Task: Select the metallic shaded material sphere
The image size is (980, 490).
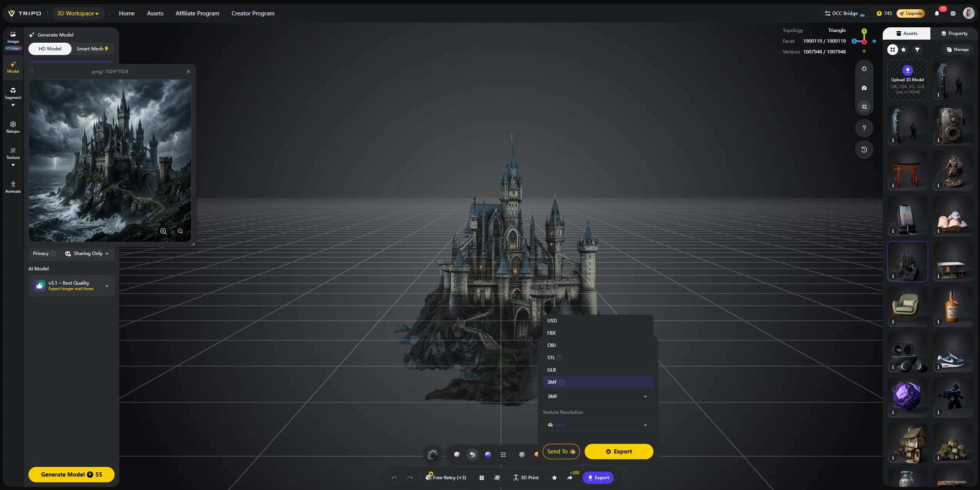Action: [472, 455]
